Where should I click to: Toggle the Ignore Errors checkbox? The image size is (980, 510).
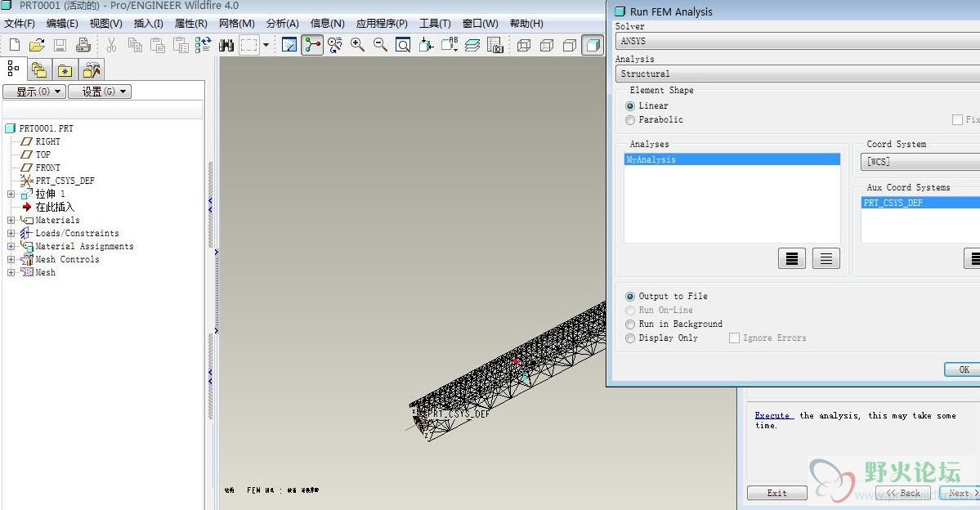tap(734, 338)
